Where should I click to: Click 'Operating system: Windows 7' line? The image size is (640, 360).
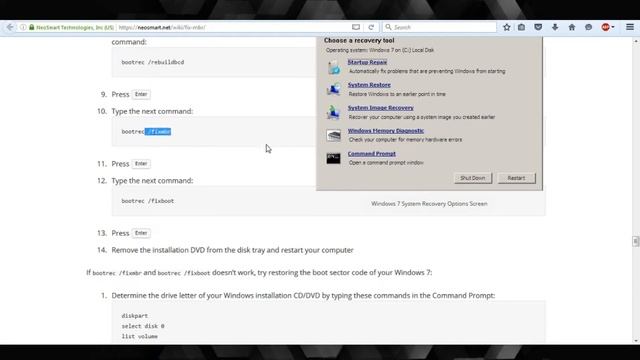click(x=380, y=50)
